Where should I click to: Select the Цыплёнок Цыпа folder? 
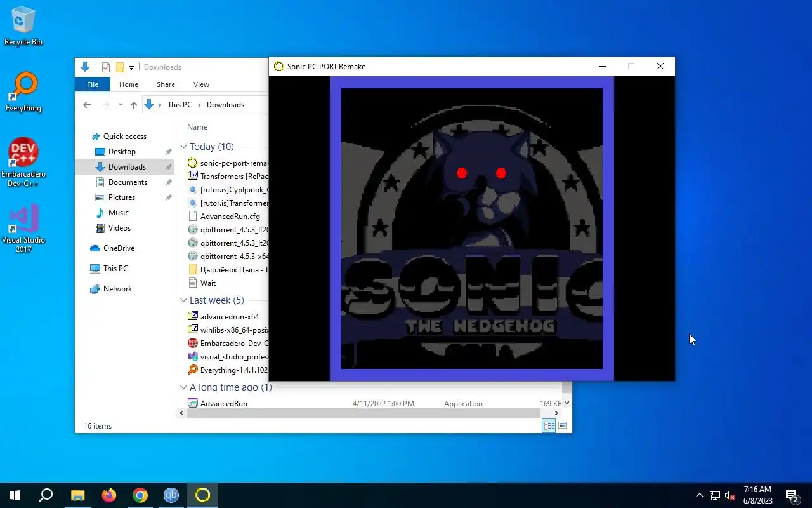pyautogui.click(x=228, y=270)
